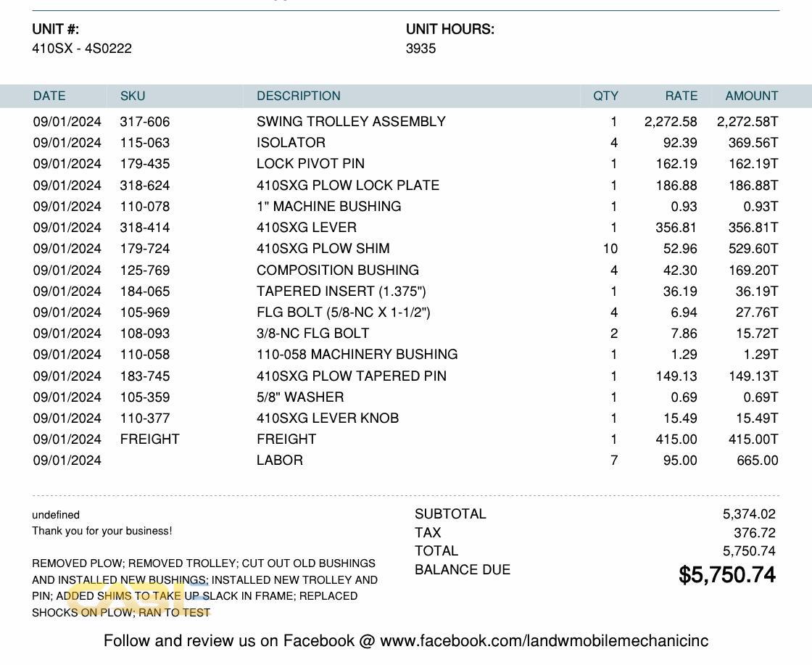Click the QTY column header

[605, 96]
